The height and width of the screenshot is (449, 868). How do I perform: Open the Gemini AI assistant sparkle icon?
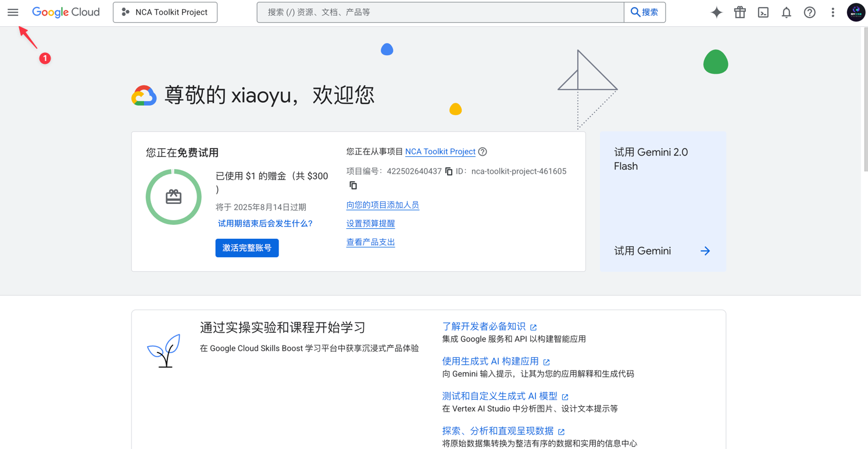716,12
